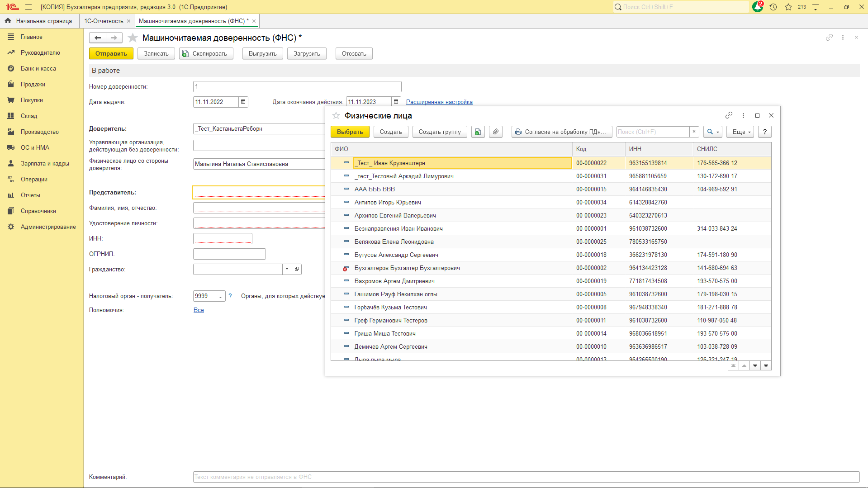Copy link to this document

point(829,38)
